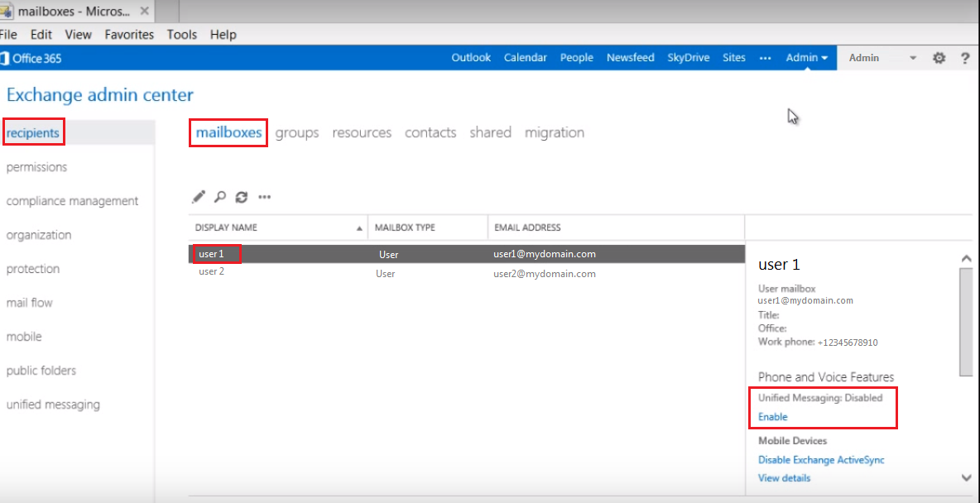Open the Tools menu
This screenshot has height=503, width=980.
click(x=182, y=35)
